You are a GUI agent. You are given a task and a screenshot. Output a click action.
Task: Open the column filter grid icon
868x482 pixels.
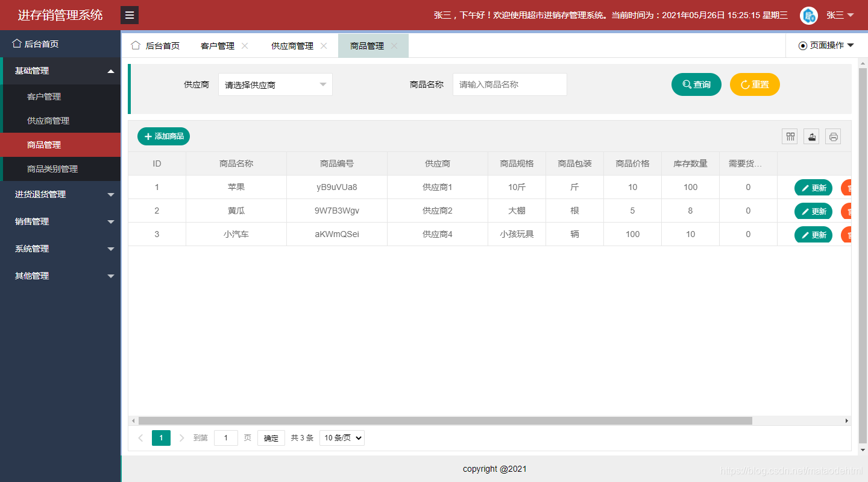790,136
